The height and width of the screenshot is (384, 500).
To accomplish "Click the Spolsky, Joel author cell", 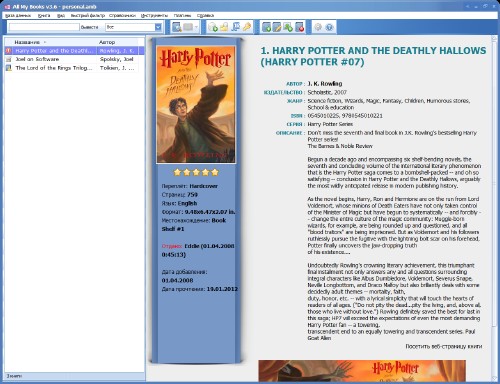I will [x=117, y=59].
